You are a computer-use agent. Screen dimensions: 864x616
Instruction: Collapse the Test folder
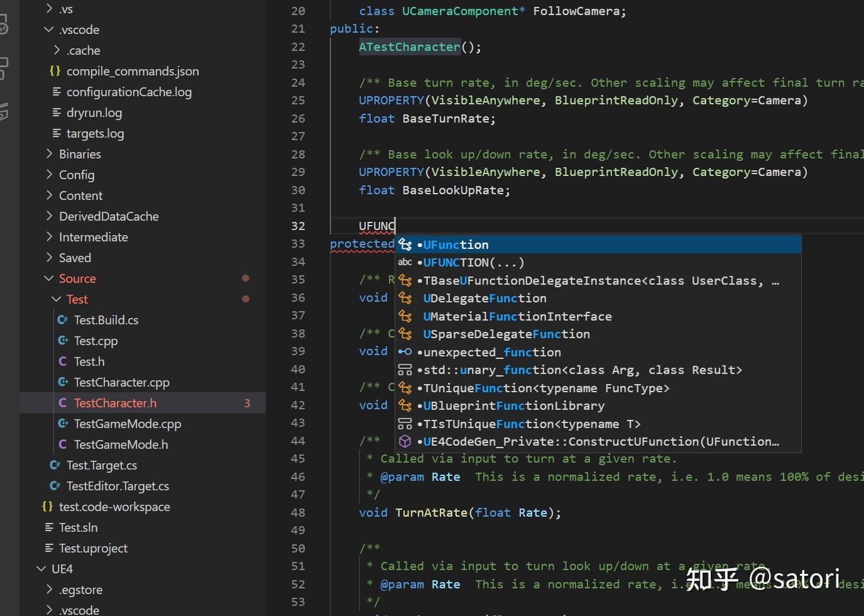click(x=56, y=299)
